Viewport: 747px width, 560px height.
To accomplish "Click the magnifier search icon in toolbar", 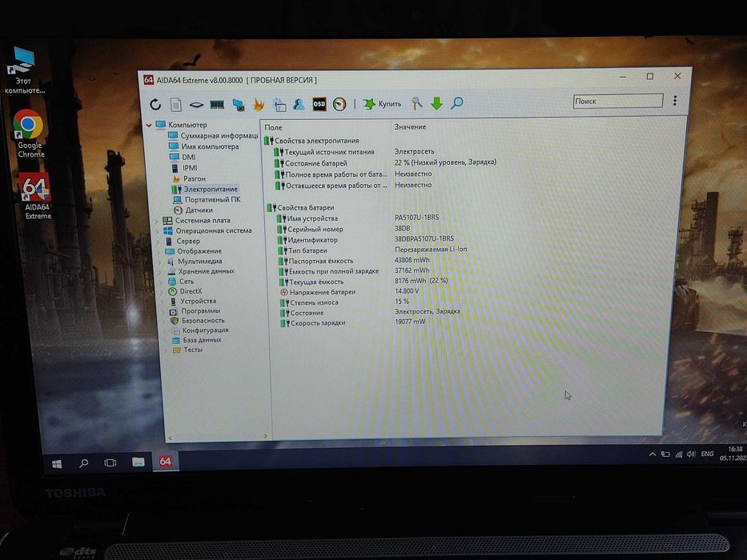I will pos(457,103).
